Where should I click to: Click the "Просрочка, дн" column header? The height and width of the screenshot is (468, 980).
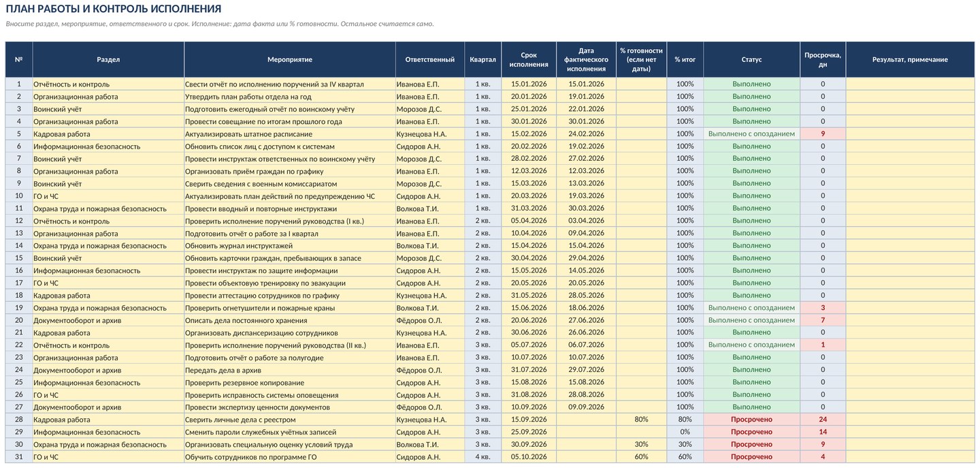tap(823, 60)
